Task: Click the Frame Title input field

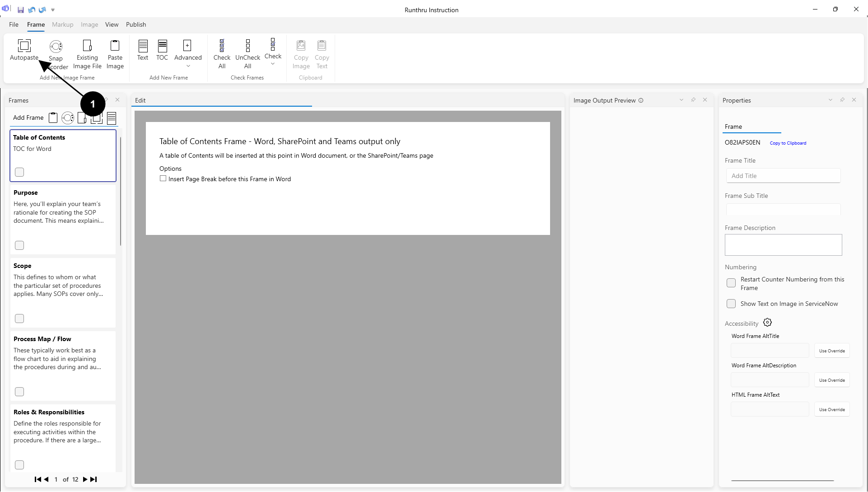Action: click(783, 176)
